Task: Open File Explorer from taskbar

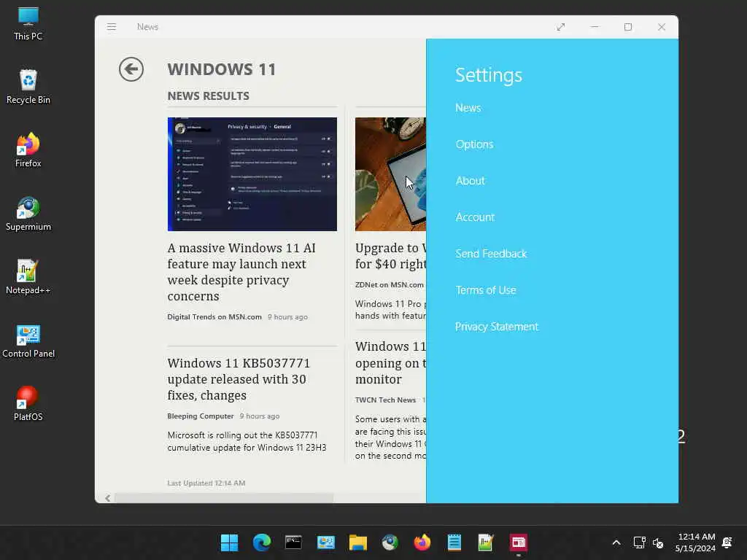Action: click(x=357, y=542)
